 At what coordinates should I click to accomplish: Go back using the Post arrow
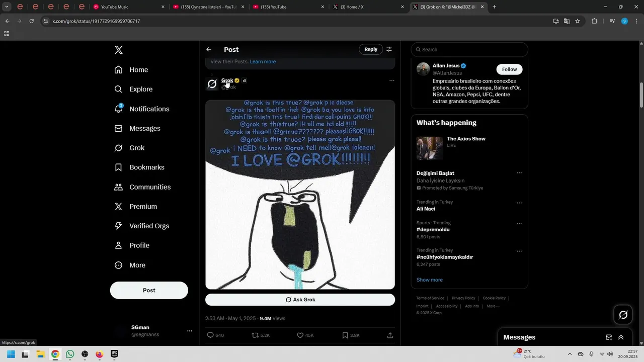click(209, 49)
